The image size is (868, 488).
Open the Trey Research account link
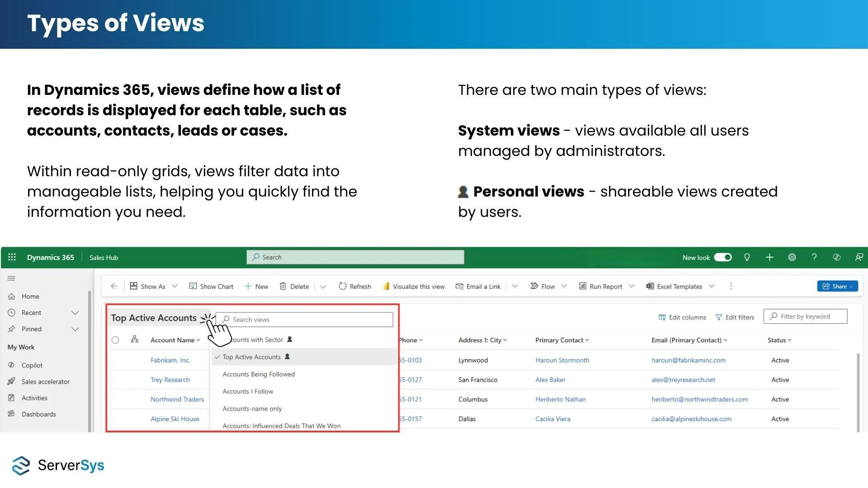(170, 380)
